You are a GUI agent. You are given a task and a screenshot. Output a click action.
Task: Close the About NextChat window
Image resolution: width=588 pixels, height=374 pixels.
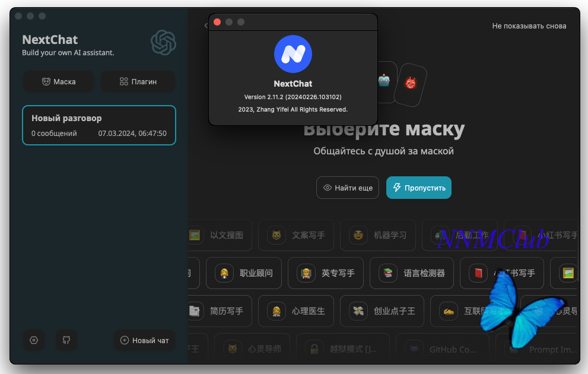[217, 22]
